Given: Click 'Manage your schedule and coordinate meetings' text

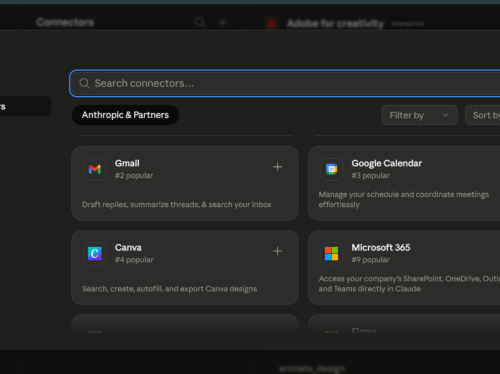Looking at the screenshot, I should point(404,199).
